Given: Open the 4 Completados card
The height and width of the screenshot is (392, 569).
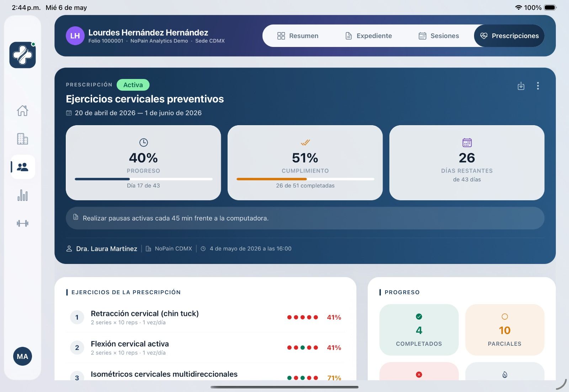Looking at the screenshot, I should (x=419, y=330).
